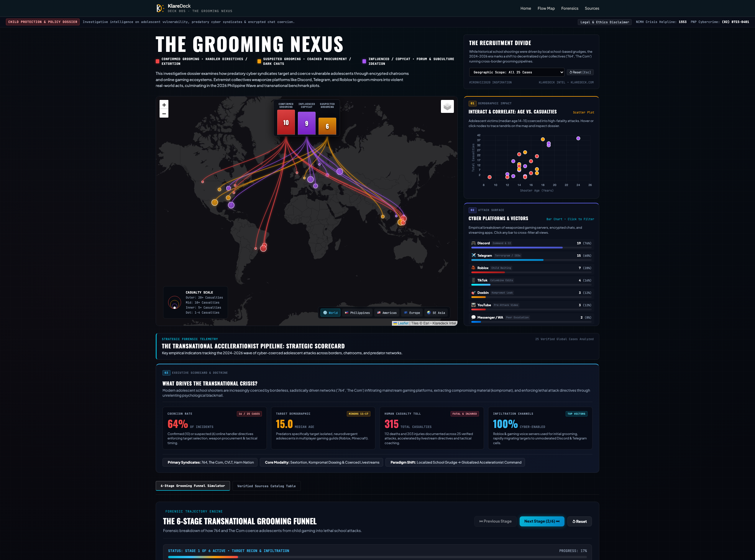The image size is (755, 560).
Task: Select the red Confirmed Grooming bar marked 10
Action: click(286, 122)
